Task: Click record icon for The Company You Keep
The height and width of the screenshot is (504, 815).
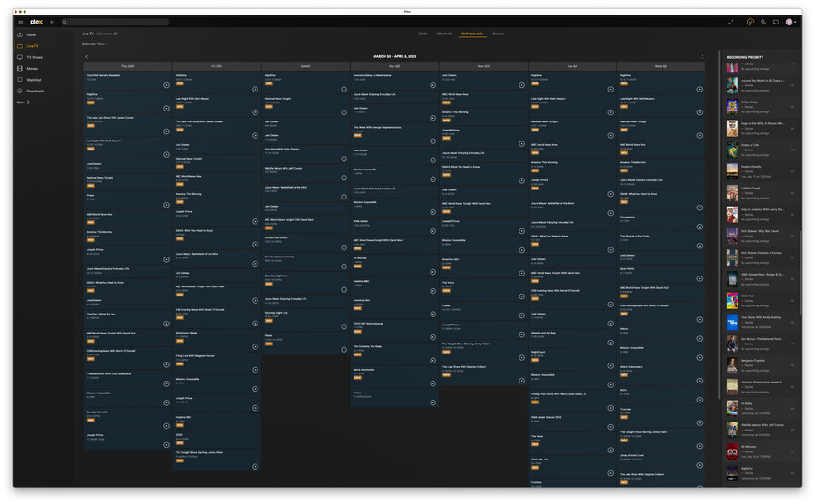Action: [x=433, y=360]
